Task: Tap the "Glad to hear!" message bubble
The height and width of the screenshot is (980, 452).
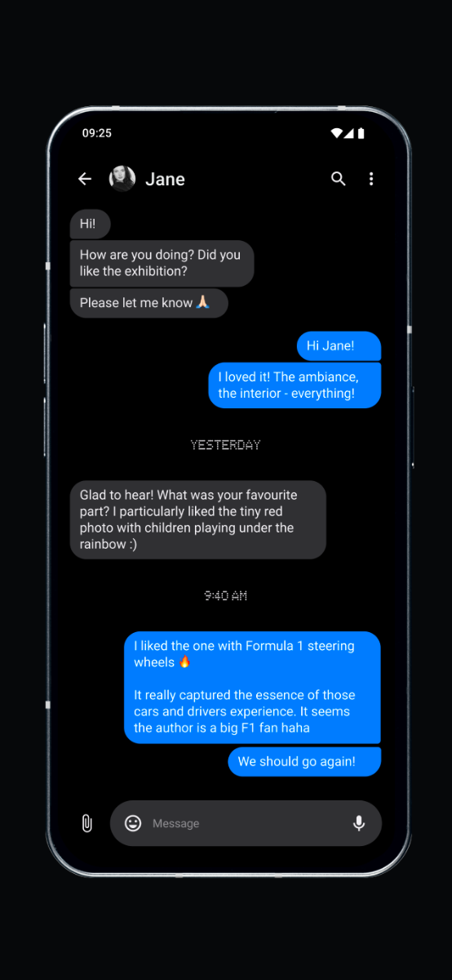Action: (x=197, y=519)
